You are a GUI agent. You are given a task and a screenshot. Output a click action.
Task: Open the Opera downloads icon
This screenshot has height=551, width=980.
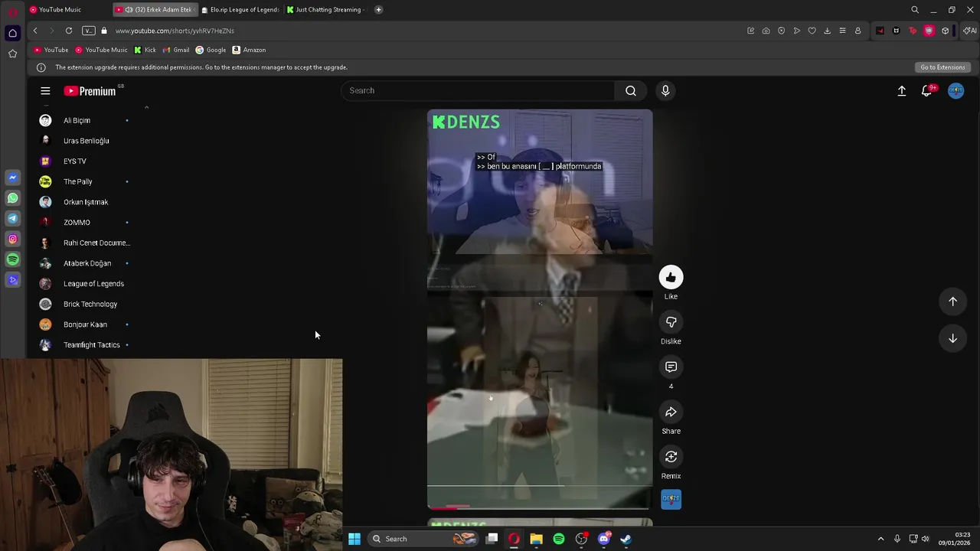pos(827,31)
